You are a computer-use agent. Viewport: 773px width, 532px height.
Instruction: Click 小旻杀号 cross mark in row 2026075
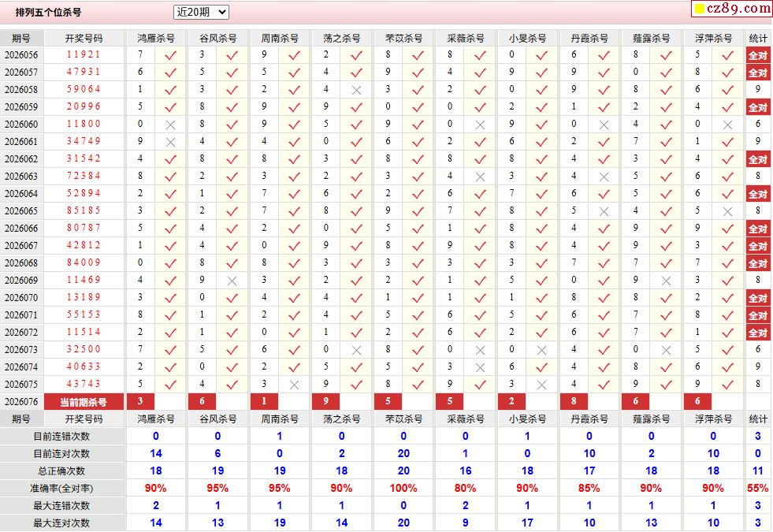[x=541, y=385]
